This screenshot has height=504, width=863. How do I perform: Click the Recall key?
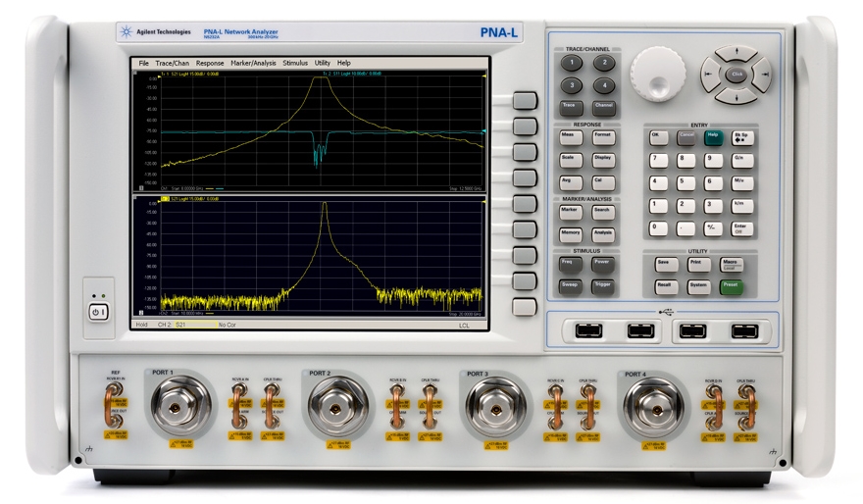tap(666, 287)
